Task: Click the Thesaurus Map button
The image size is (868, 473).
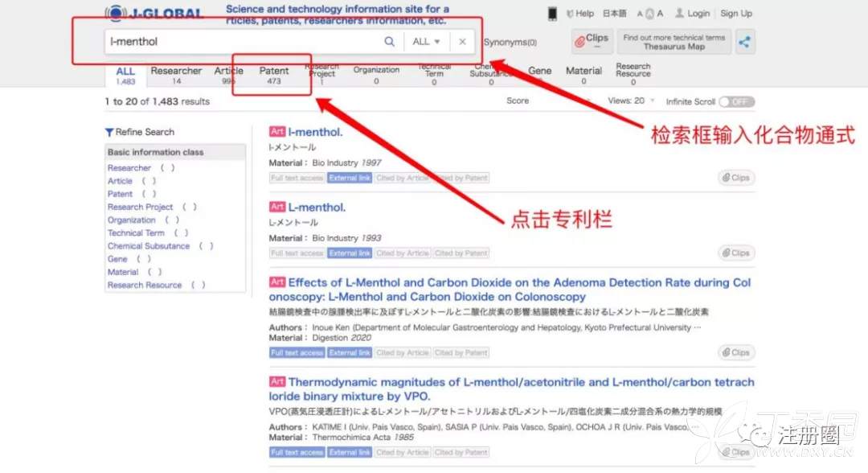Action: point(674,42)
